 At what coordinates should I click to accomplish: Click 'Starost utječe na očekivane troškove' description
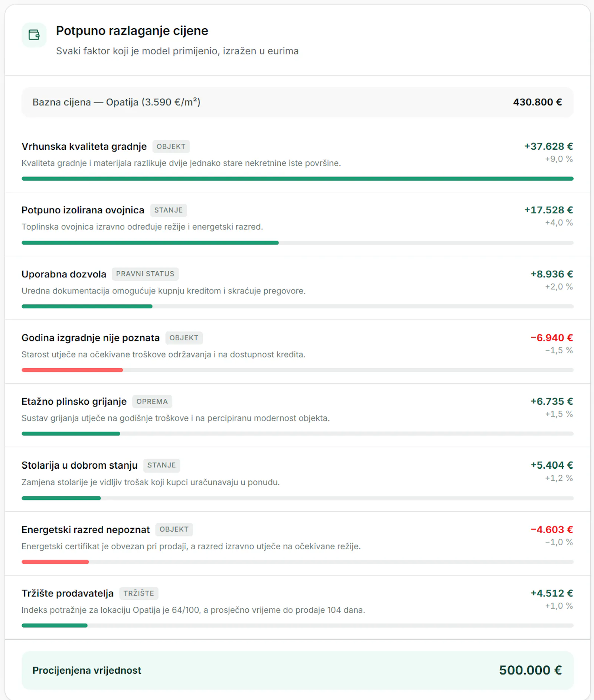163,354
